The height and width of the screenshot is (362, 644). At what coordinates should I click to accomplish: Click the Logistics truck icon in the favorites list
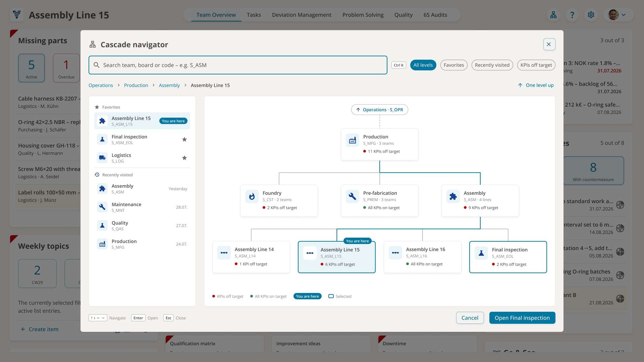[102, 158]
